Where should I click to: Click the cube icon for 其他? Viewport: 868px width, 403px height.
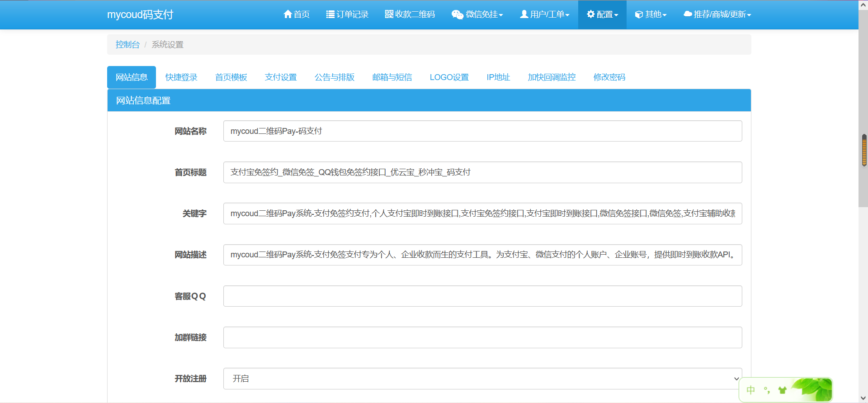coord(639,14)
